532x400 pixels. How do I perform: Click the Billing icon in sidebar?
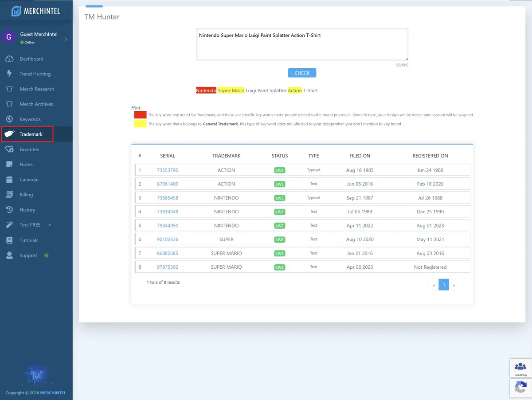tap(9, 195)
